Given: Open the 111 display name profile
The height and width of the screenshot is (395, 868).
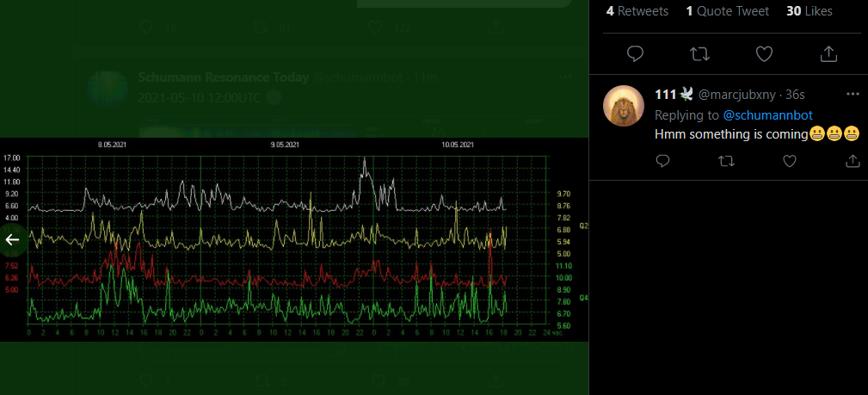Looking at the screenshot, I should pyautogui.click(x=674, y=95).
